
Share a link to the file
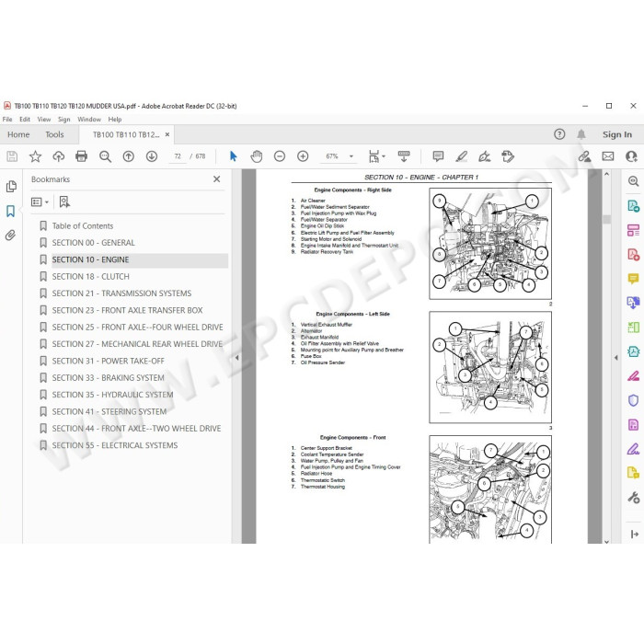click(x=584, y=156)
